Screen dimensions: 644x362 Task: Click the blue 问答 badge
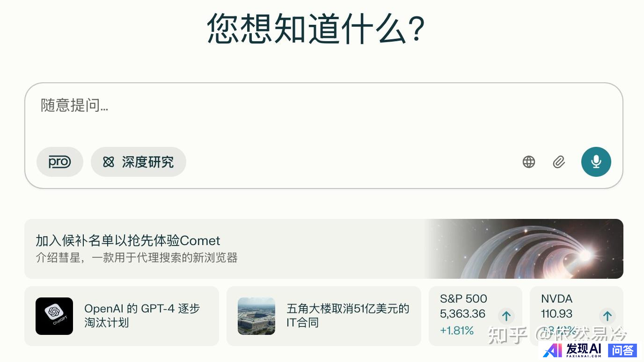(x=622, y=350)
